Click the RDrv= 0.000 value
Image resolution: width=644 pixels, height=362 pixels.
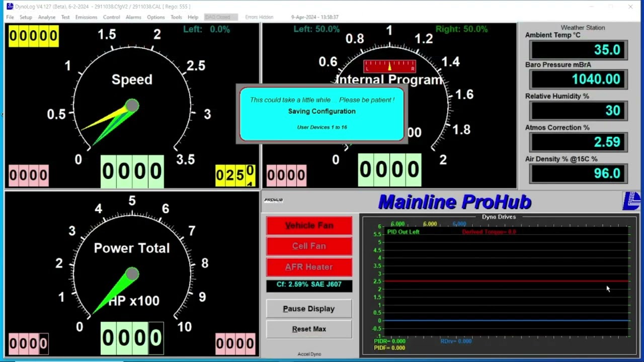click(x=456, y=341)
